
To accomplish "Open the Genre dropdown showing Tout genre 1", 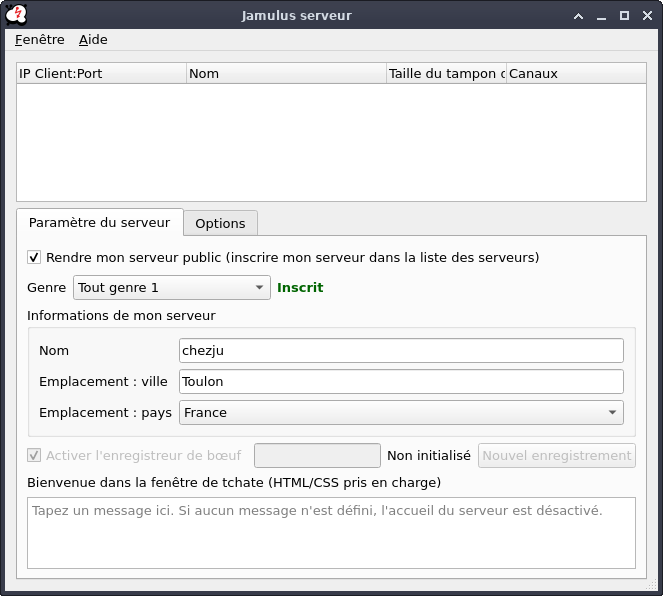I will point(172,287).
